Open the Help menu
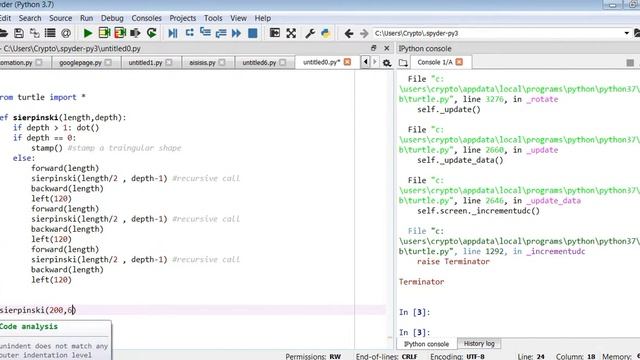Viewport: 640px width, 360px height. pos(262,18)
